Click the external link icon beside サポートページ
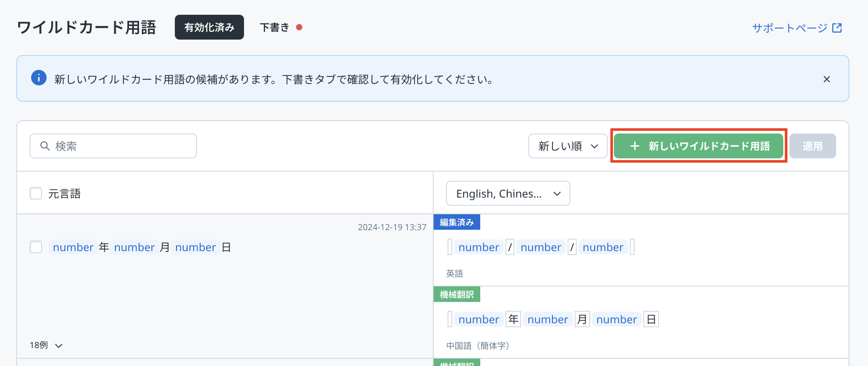This screenshot has width=868, height=366. 837,28
